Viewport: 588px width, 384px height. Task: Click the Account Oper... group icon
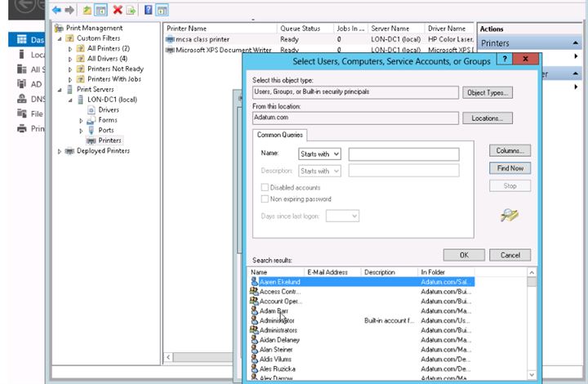coord(254,301)
